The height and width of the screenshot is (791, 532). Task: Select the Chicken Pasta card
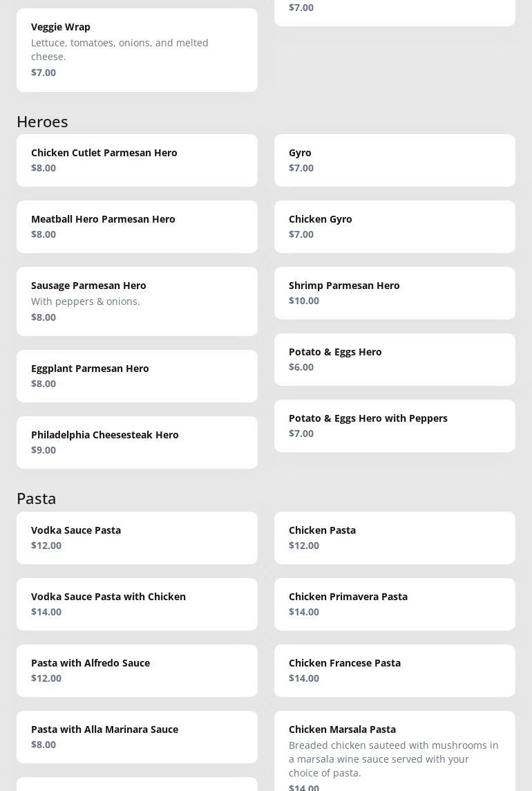click(395, 538)
